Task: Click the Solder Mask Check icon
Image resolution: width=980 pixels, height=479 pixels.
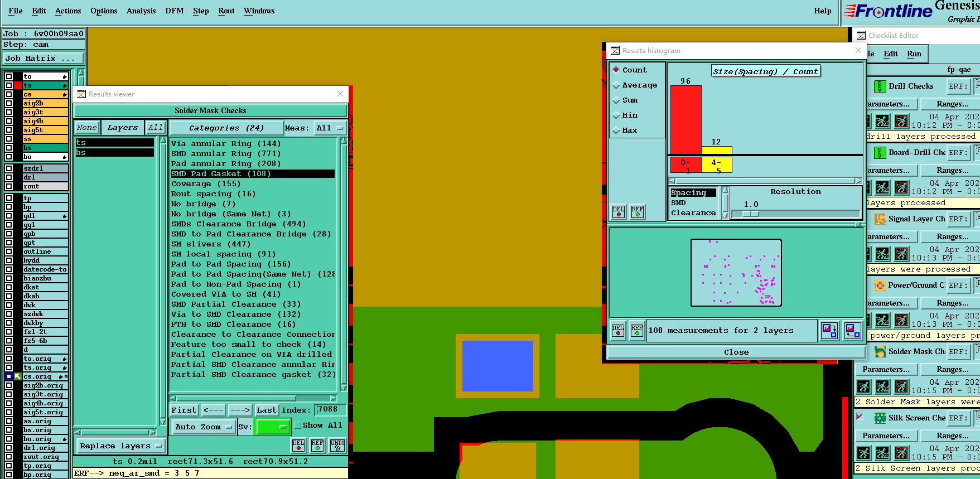Action: tap(880, 351)
